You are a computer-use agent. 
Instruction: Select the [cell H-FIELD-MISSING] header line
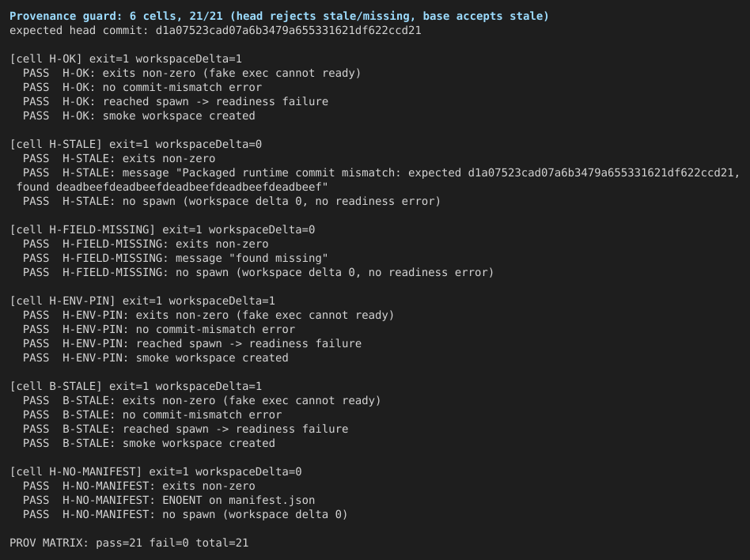[x=162, y=229]
